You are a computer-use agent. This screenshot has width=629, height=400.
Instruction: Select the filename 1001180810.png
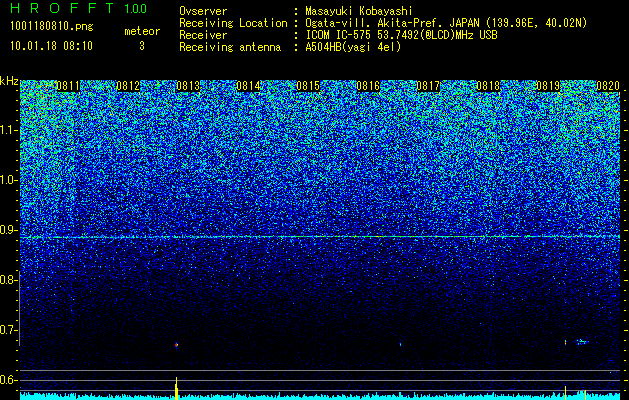coord(52,27)
